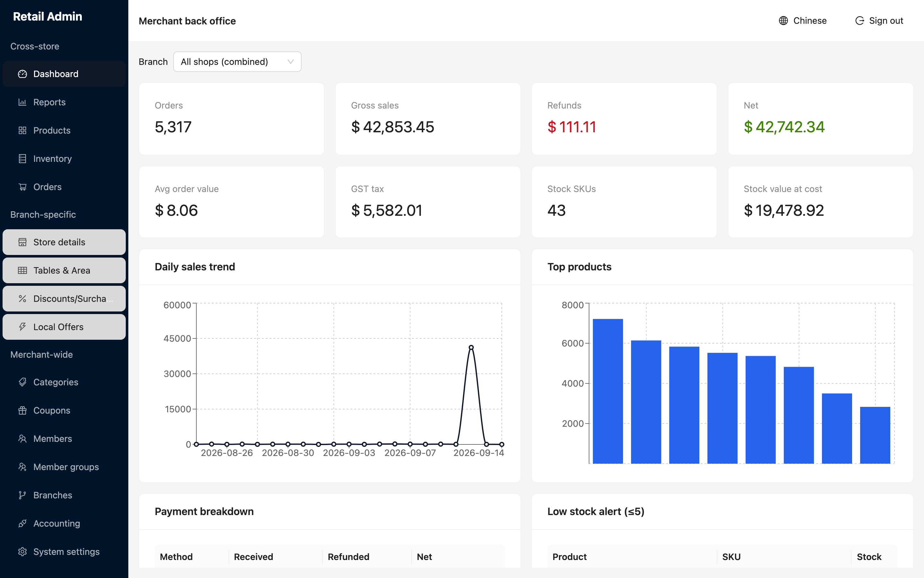Click the Orders cart icon
The image size is (924, 578).
pos(22,187)
